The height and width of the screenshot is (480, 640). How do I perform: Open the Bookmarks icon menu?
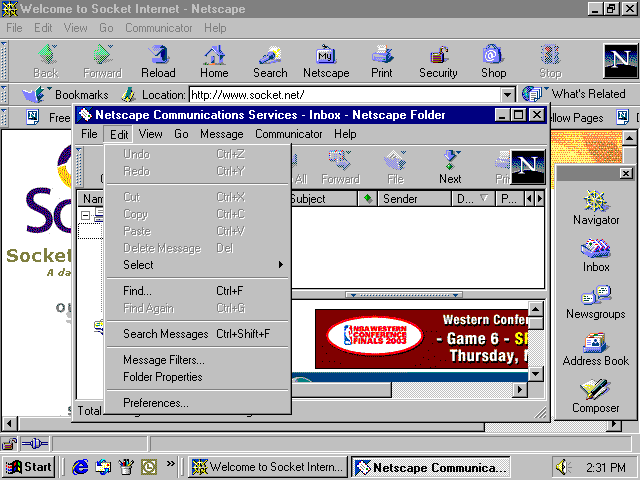point(35,95)
